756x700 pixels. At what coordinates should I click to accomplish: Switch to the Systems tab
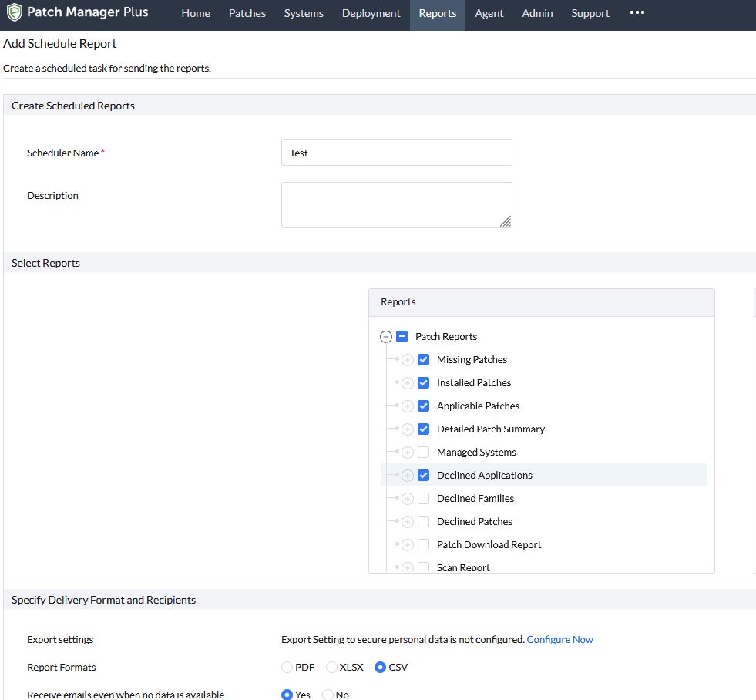pos(304,14)
